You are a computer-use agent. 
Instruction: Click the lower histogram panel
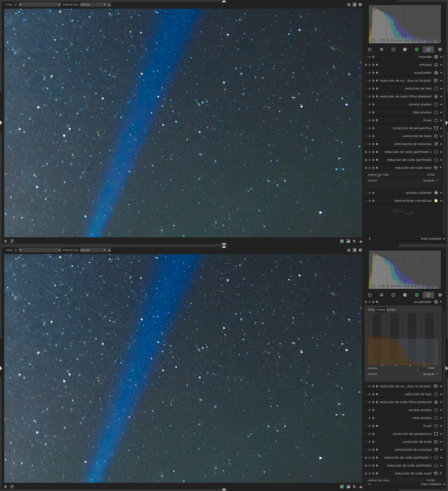pos(405,270)
